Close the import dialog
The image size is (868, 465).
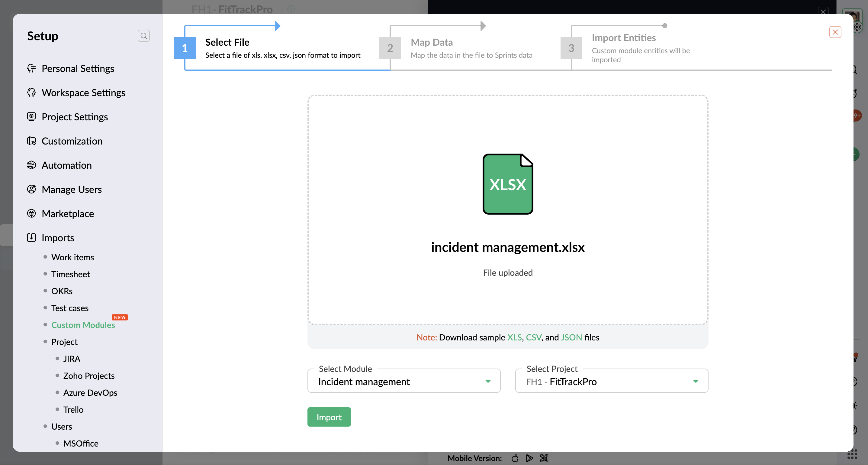835,32
